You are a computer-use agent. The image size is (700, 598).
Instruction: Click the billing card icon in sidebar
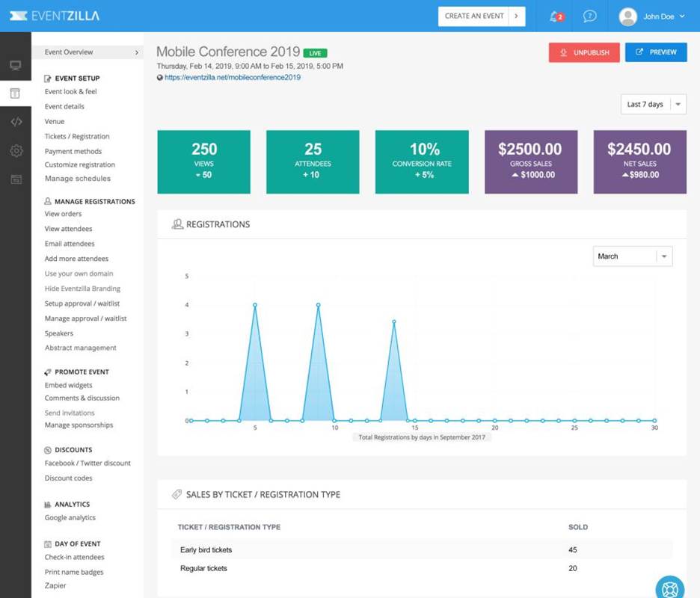click(16, 179)
